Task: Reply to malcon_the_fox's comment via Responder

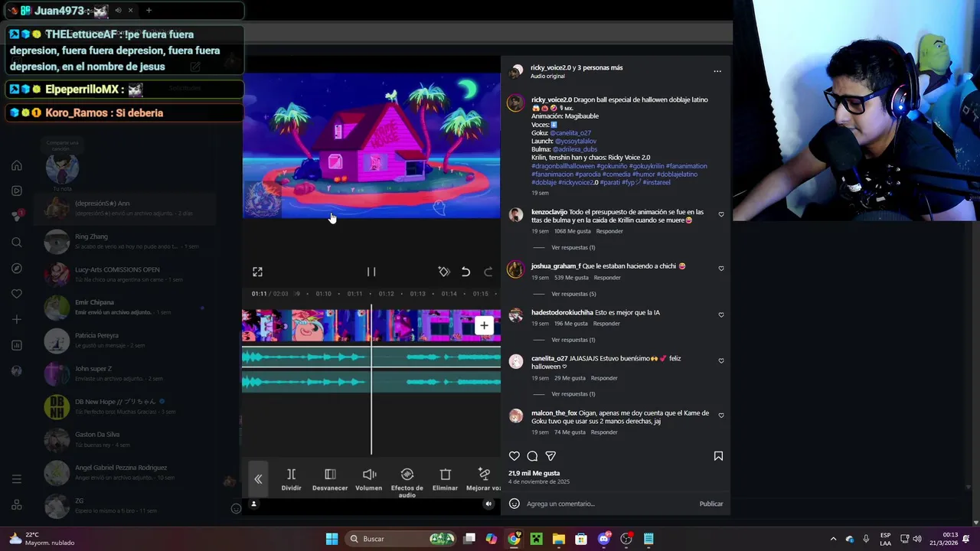Action: tap(604, 432)
